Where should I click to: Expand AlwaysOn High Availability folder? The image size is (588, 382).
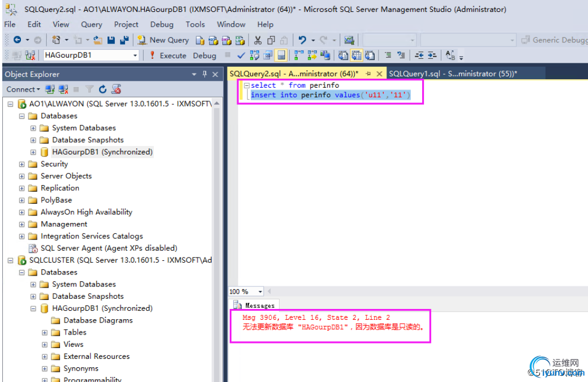22,212
